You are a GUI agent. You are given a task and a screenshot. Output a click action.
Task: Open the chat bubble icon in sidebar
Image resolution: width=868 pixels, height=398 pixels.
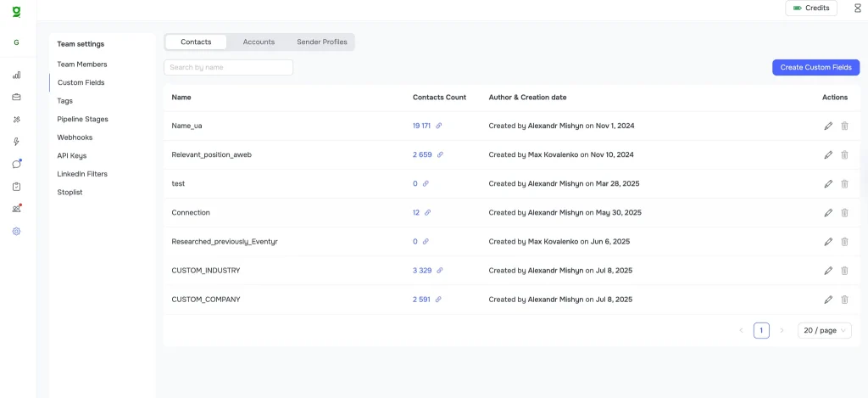[x=16, y=164]
